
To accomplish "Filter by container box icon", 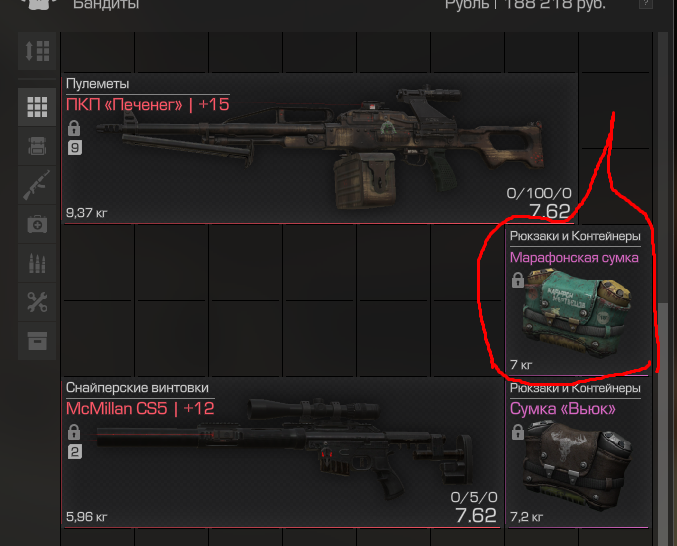I will click(x=37, y=341).
